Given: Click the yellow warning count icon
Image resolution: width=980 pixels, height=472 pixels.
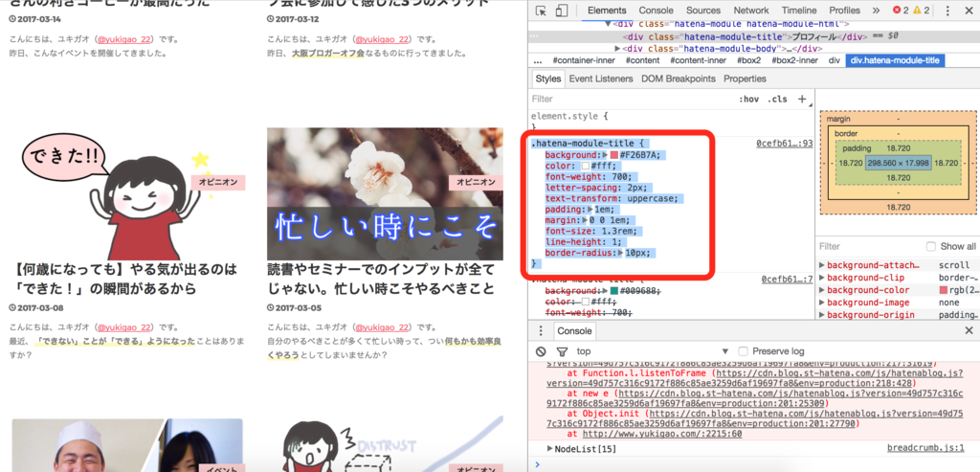Looking at the screenshot, I should pos(917,11).
